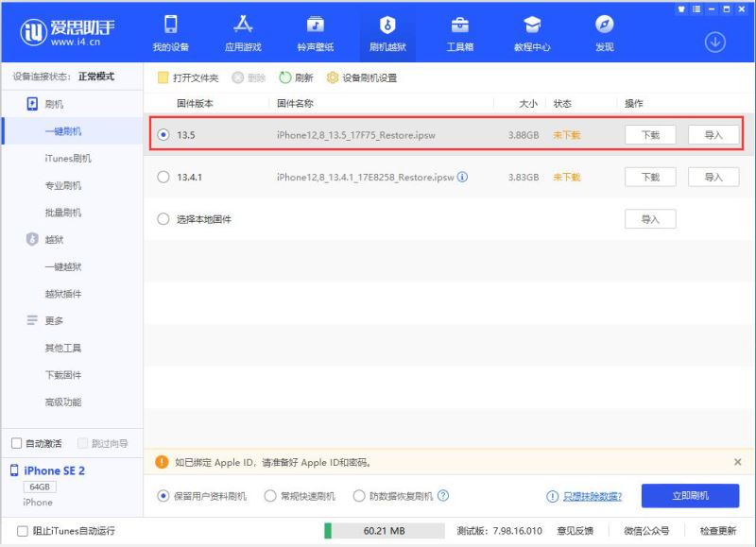Select the 13.4.1 firmware radio button
Screen dimensions: 756x547
[163, 177]
